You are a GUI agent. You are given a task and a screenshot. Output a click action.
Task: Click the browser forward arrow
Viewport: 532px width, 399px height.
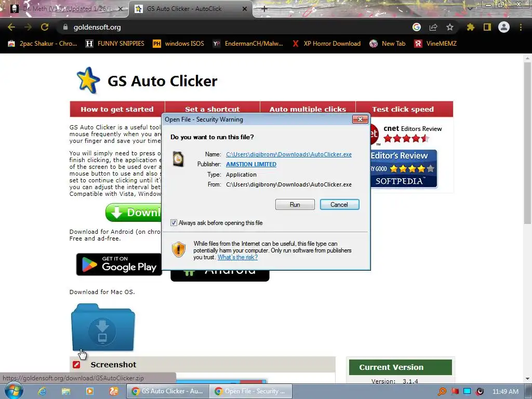point(28,27)
